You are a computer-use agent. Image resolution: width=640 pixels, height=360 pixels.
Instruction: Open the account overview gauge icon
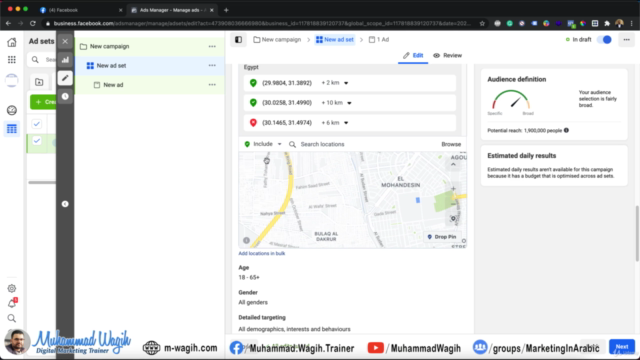[12, 110]
